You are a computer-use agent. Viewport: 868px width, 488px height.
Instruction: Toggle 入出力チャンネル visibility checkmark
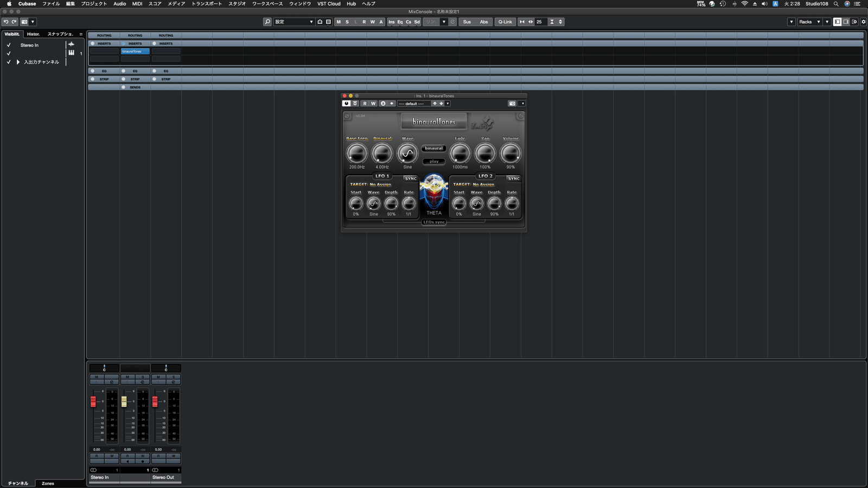tap(9, 62)
